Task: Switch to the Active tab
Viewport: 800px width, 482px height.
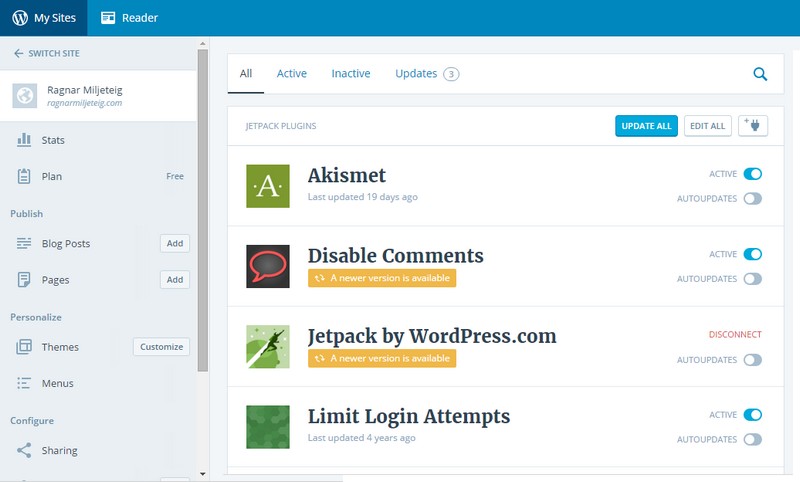Action: [292, 73]
